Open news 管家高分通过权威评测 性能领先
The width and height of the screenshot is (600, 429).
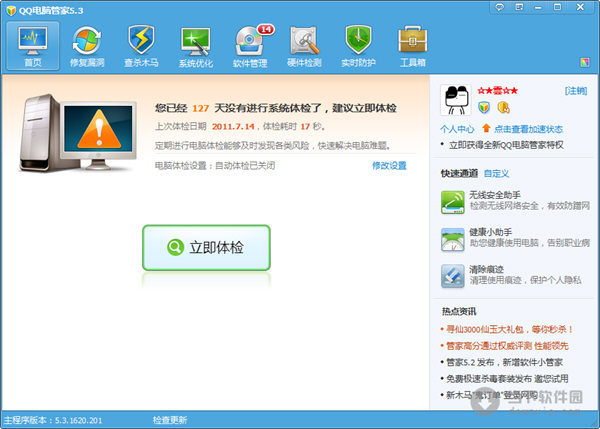coord(507,346)
